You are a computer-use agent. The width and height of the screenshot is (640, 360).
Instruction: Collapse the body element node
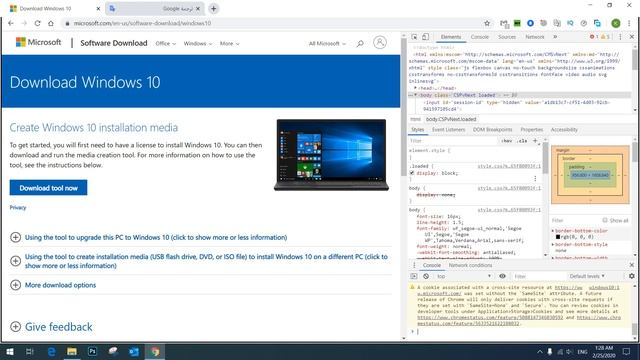point(416,95)
